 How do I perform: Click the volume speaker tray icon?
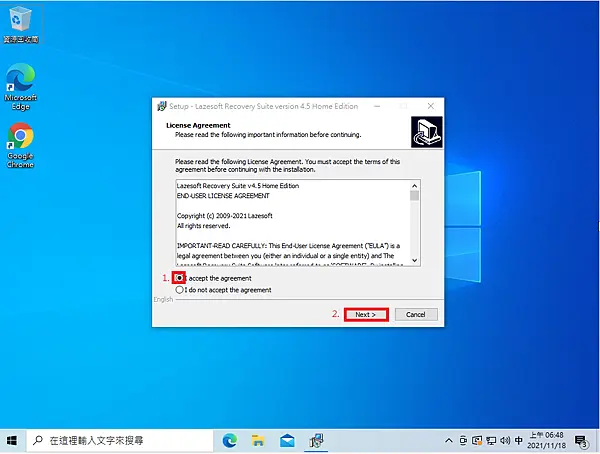pos(505,441)
